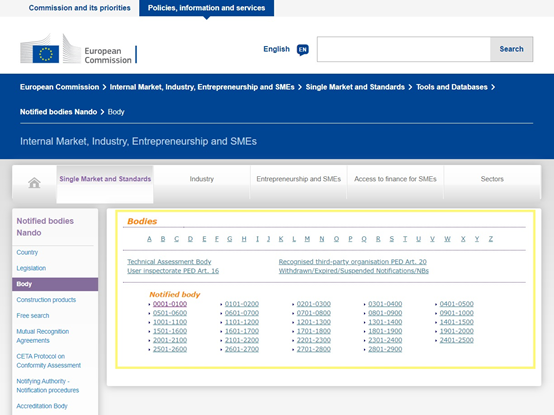Screen dimensions: 554x415
Task: Click the Search button
Action: click(511, 49)
